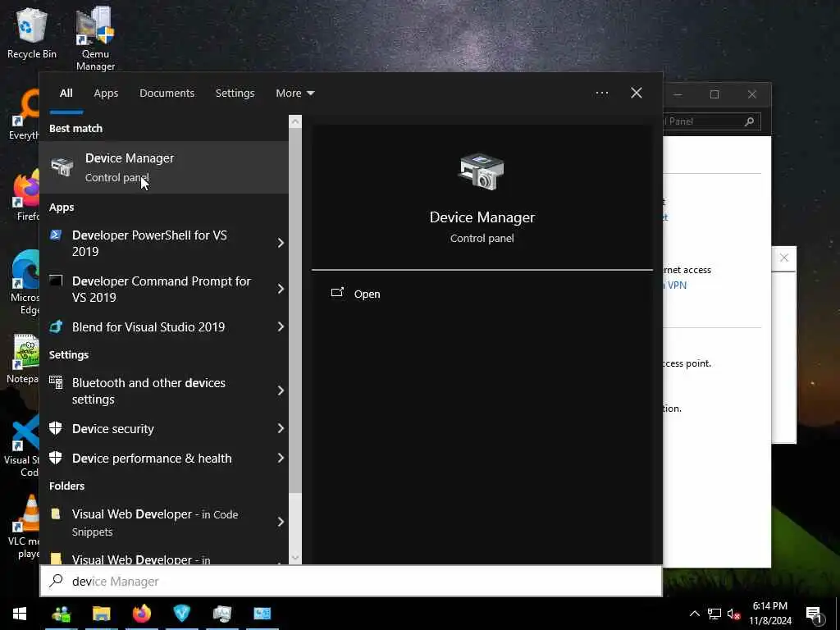
Task: Click Developer Command Prompt icon
Action: pos(56,281)
